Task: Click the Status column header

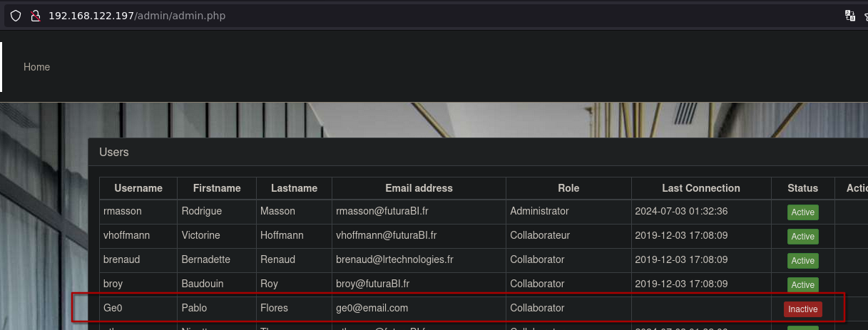Action: 802,188
